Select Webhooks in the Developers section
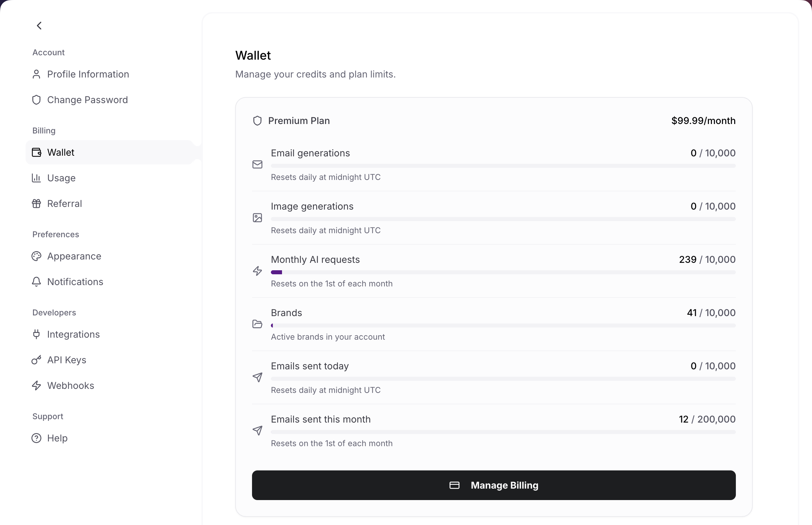Viewport: 812px width, 525px height. [70, 385]
